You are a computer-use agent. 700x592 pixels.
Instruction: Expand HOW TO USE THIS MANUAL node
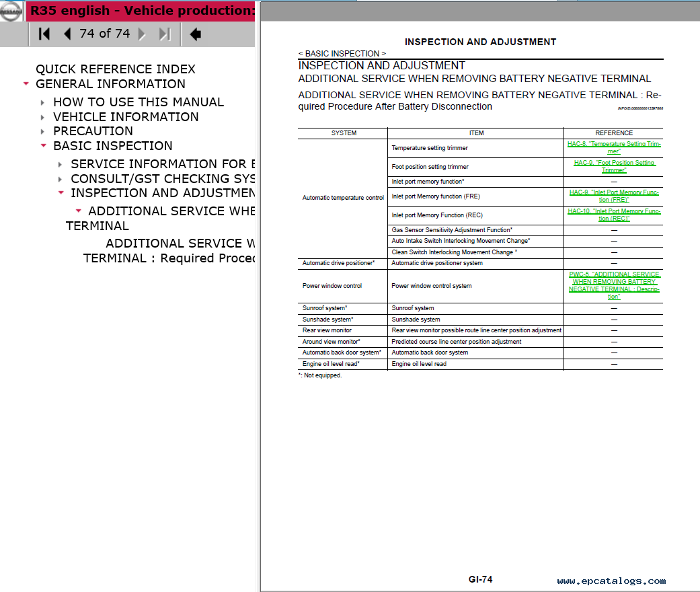(43, 102)
